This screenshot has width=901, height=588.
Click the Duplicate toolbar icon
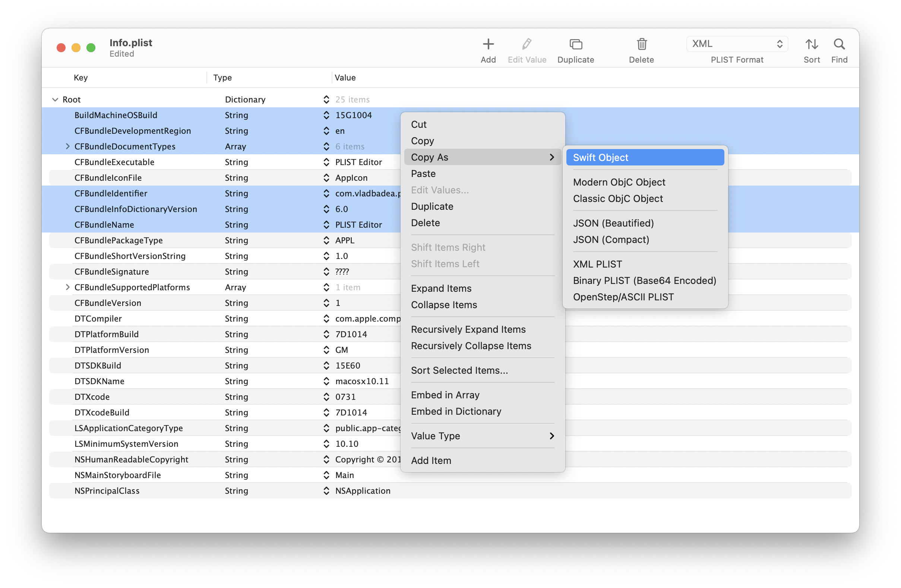click(575, 44)
